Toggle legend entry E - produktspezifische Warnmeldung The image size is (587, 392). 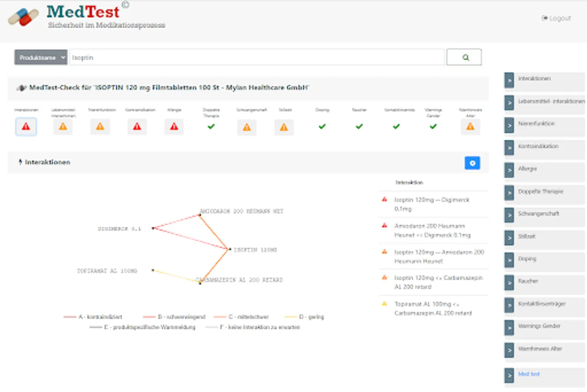pos(143,327)
